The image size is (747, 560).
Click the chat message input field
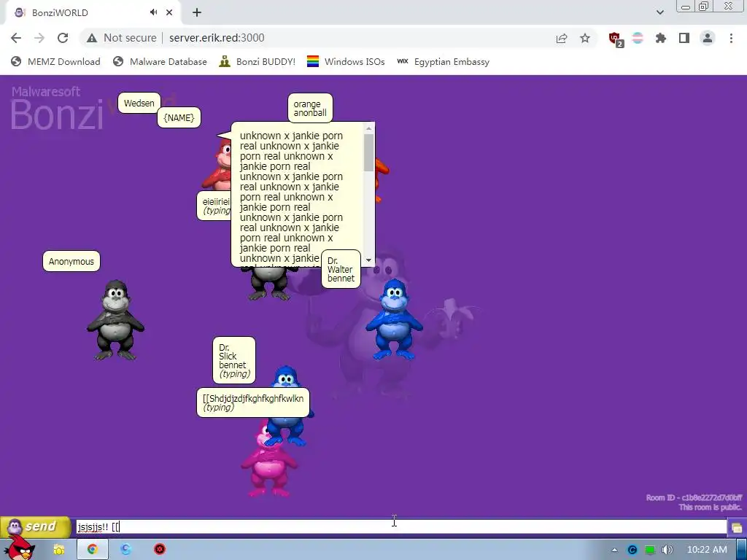click(401, 526)
